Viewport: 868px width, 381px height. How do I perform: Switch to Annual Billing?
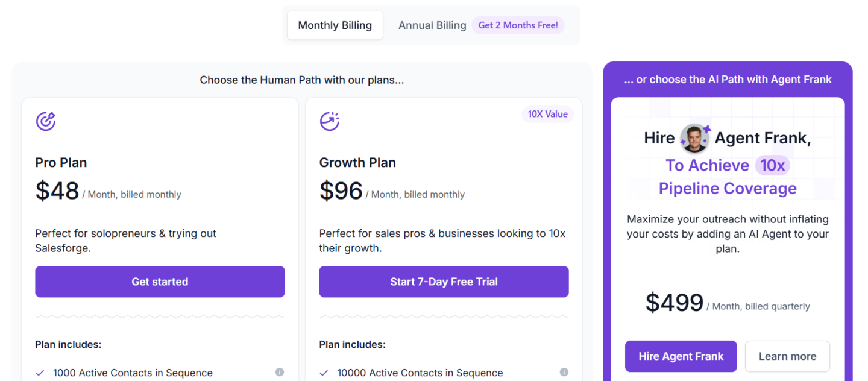pyautogui.click(x=432, y=25)
